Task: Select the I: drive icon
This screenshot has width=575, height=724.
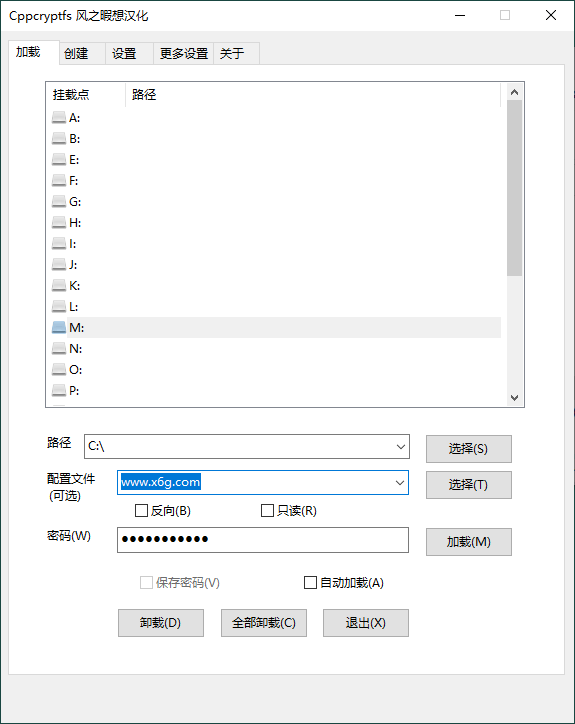Action: [59, 243]
